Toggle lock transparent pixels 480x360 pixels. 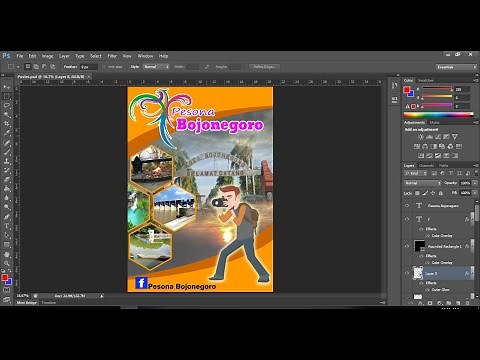click(x=417, y=193)
